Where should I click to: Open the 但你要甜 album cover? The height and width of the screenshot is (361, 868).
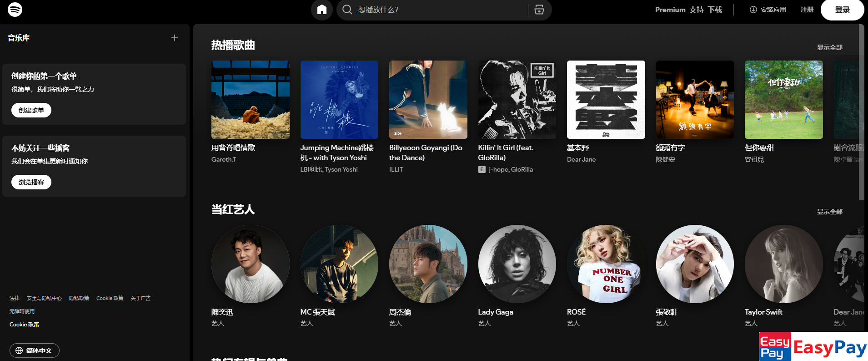coord(784,100)
